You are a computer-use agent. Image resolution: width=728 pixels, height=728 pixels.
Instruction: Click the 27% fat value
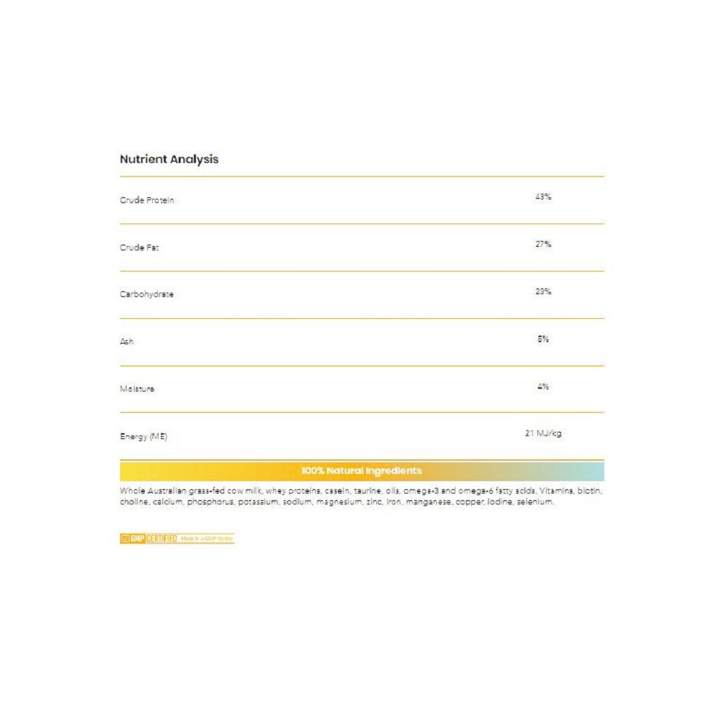click(543, 245)
